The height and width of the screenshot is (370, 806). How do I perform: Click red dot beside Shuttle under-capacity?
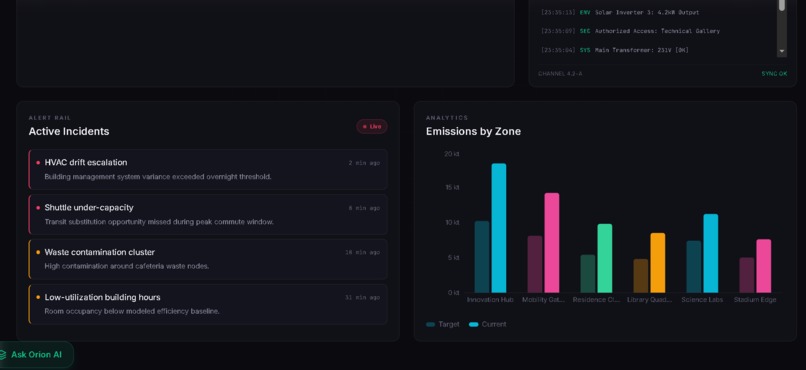pos(38,208)
